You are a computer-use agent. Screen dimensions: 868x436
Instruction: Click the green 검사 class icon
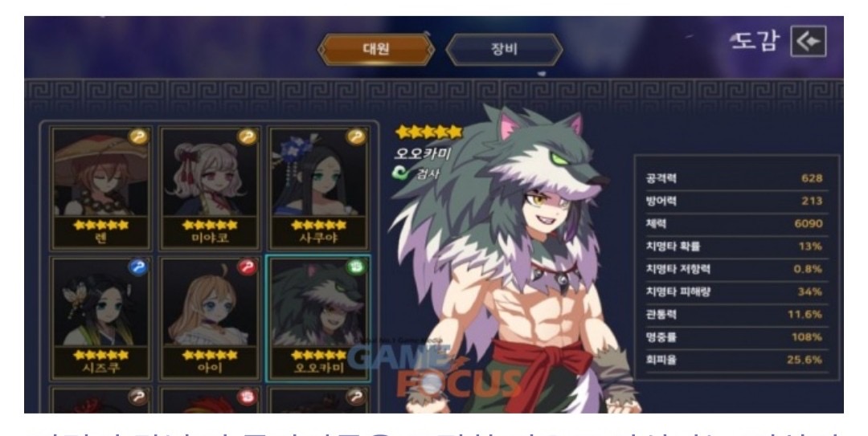(x=402, y=173)
